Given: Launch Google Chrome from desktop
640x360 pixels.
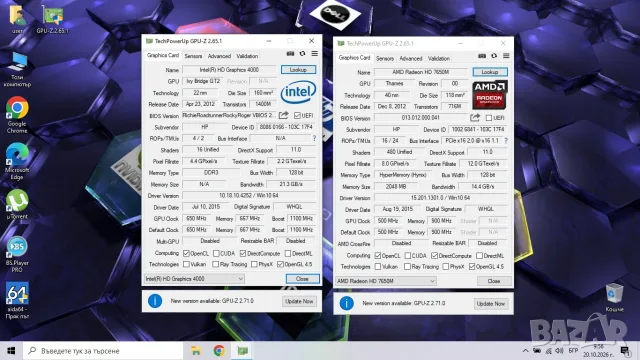Looking at the screenshot, I should tap(17, 115).
